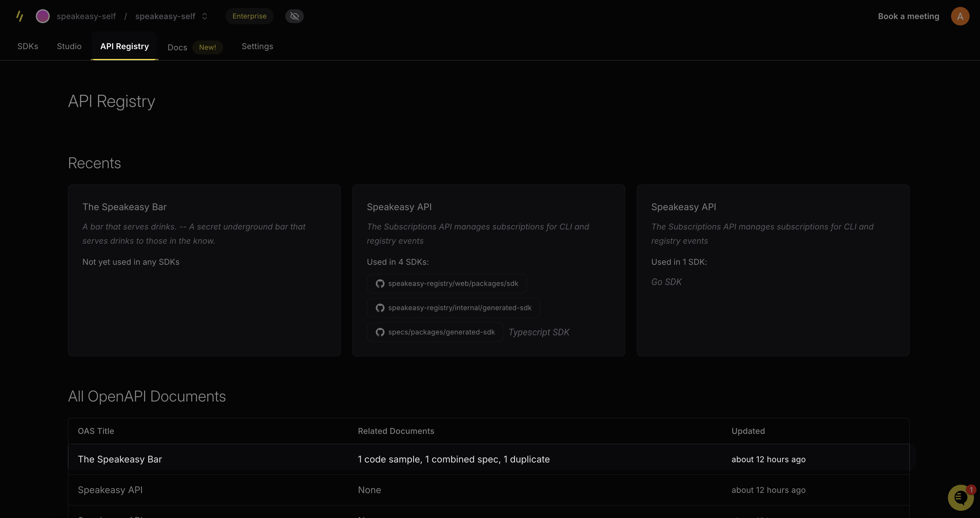The image size is (980, 518).
Task: Open Speakeasy API card used in 4 SDKs
Action: click(x=489, y=270)
